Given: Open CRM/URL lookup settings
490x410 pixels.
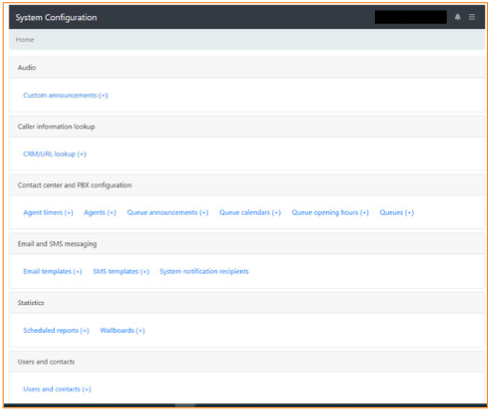Looking at the screenshot, I should pyautogui.click(x=55, y=154).
